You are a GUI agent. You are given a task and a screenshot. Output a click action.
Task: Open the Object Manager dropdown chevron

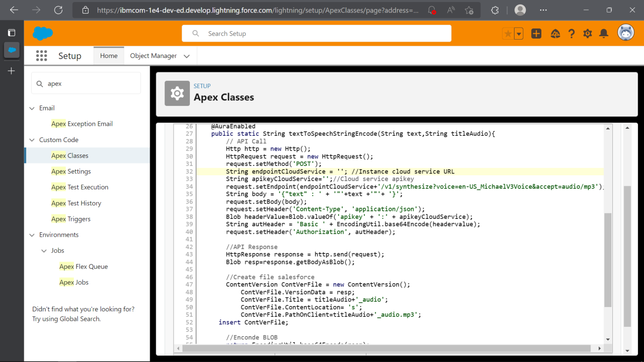pyautogui.click(x=186, y=56)
